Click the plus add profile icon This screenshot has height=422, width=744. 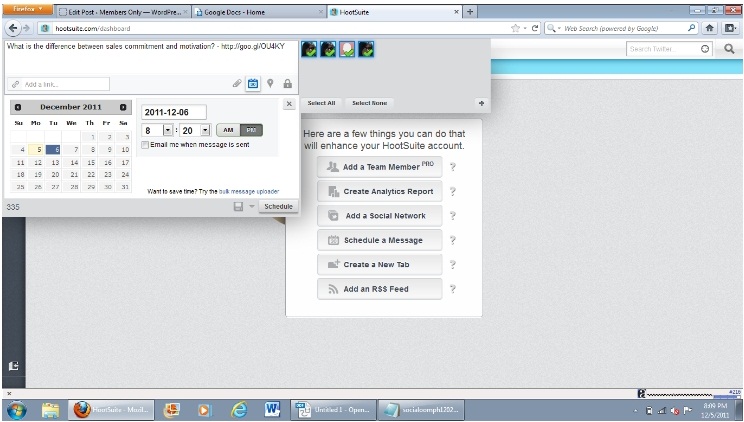click(x=481, y=103)
